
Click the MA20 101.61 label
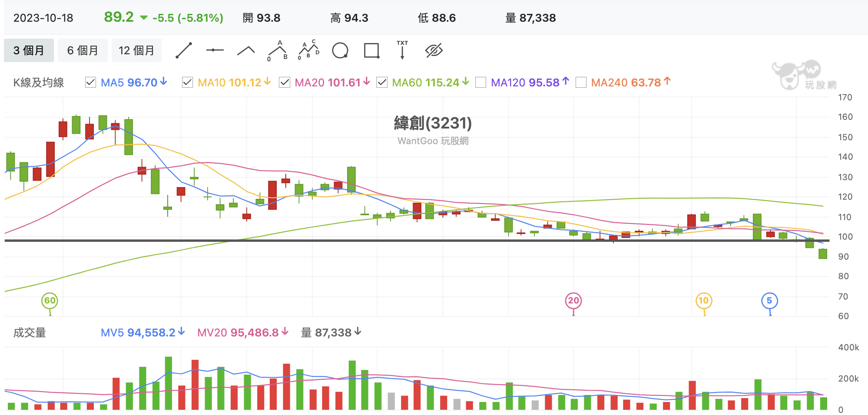[332, 82]
